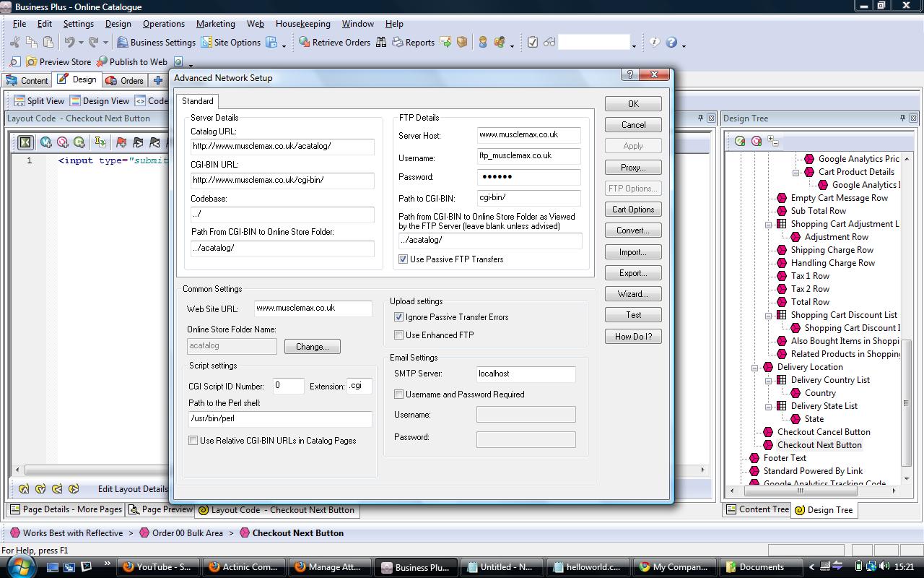Click the Publish to Web icon
Screen dimensions: 924x578
(102, 62)
